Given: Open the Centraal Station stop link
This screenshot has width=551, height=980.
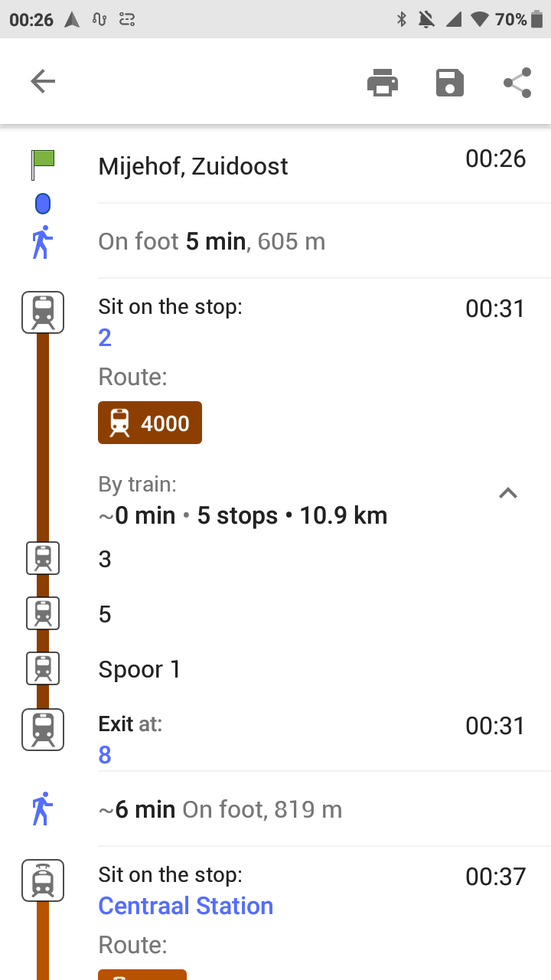Looking at the screenshot, I should [x=186, y=906].
